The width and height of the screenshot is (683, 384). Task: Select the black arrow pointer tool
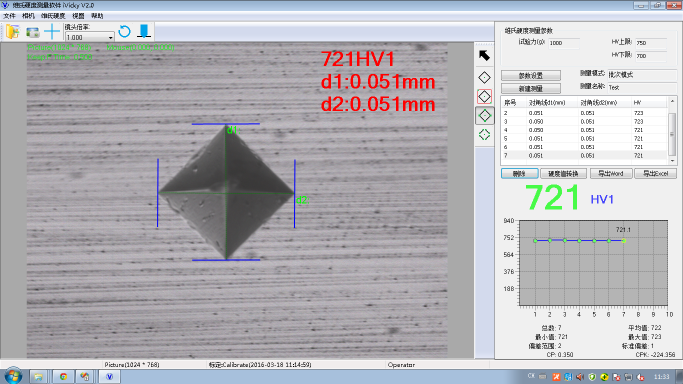pyautogui.click(x=484, y=56)
